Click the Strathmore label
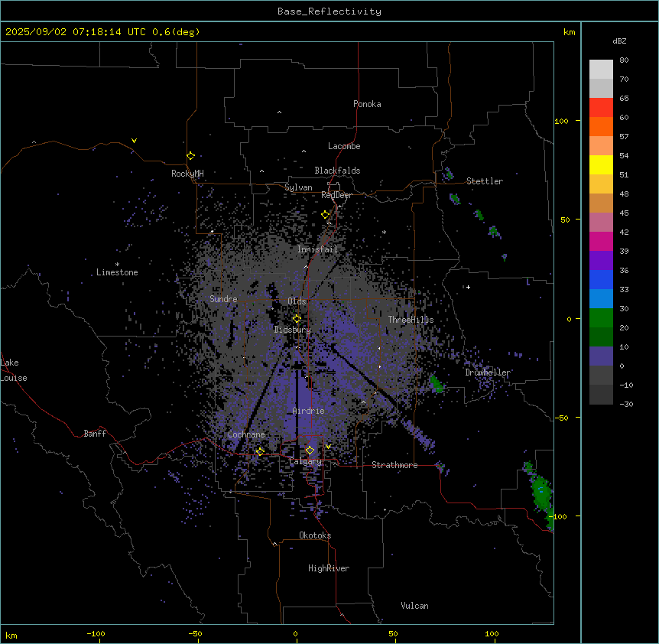This screenshot has height=644, width=659. (x=394, y=465)
